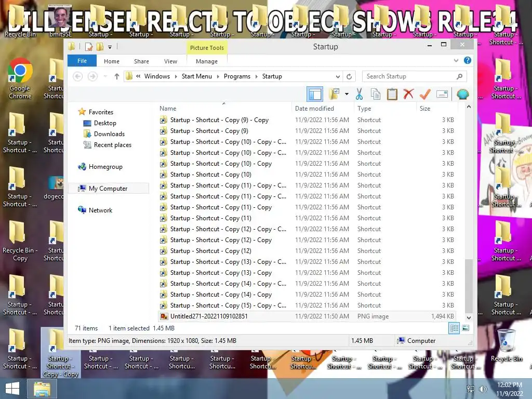Click 'Programs' in the address breadcrumb
Image resolution: width=532 pixels, height=399 pixels.
tap(237, 76)
